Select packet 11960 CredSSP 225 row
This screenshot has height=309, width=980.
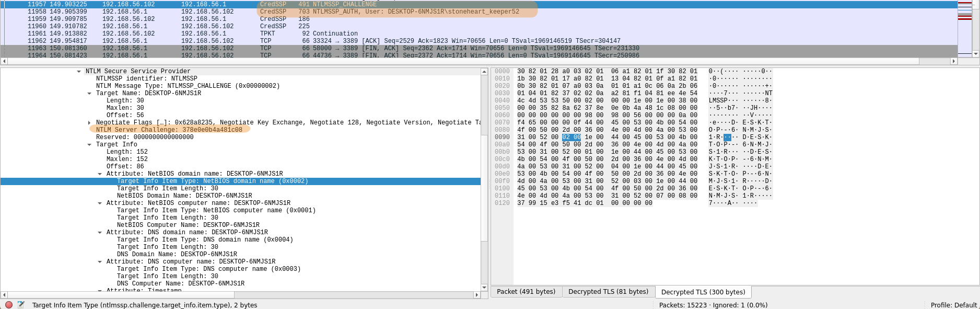click(x=478, y=26)
